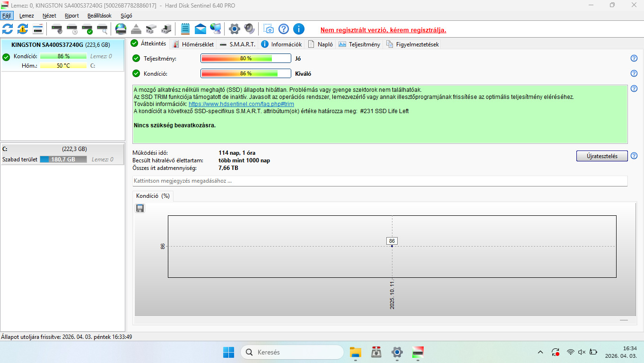The image size is (644, 363).
Task: Switch to the Figyelmeztetések tab
Action: coord(413,44)
